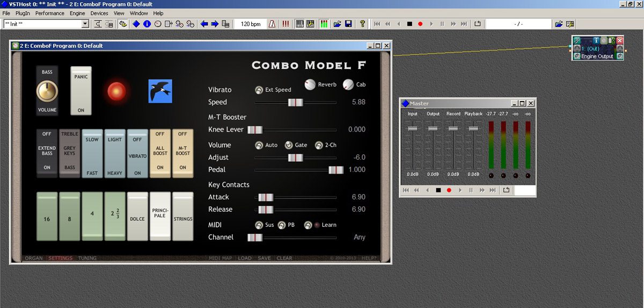Toggle the Extend Bass rocker switch
The height and width of the screenshot is (308, 644).
(47, 153)
